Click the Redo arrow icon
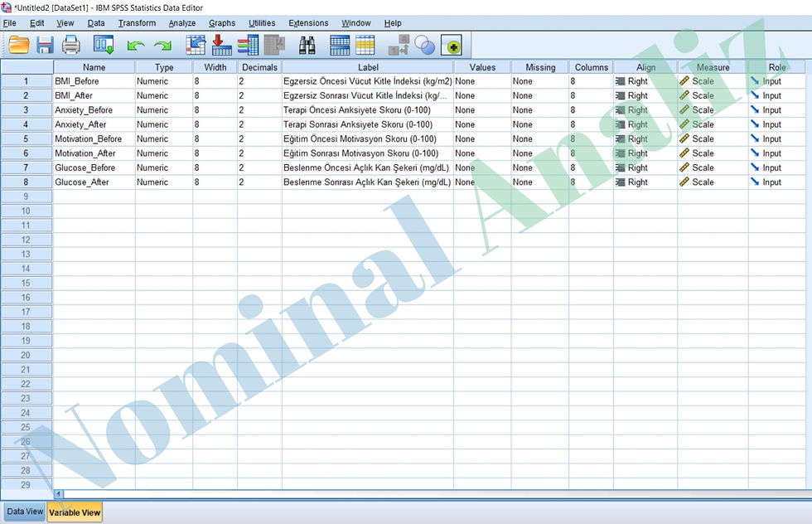 tap(162, 46)
